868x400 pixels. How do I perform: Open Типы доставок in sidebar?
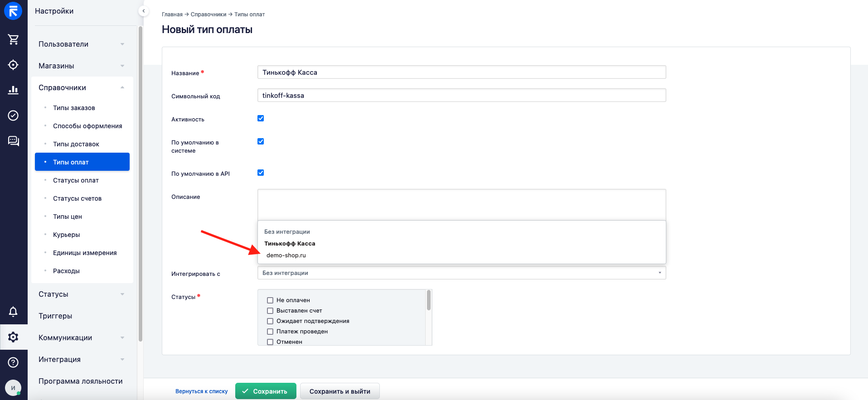tap(76, 144)
